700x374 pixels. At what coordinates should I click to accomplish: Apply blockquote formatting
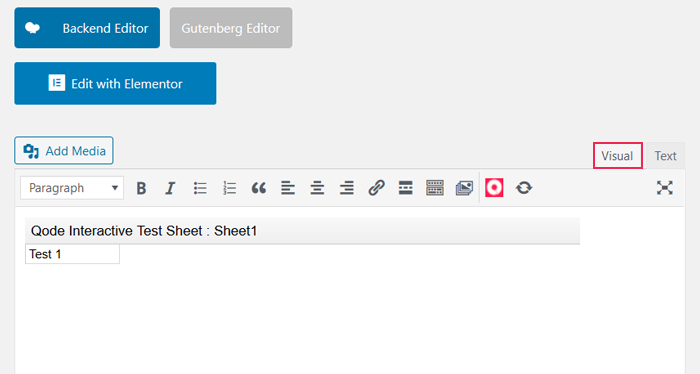(258, 188)
